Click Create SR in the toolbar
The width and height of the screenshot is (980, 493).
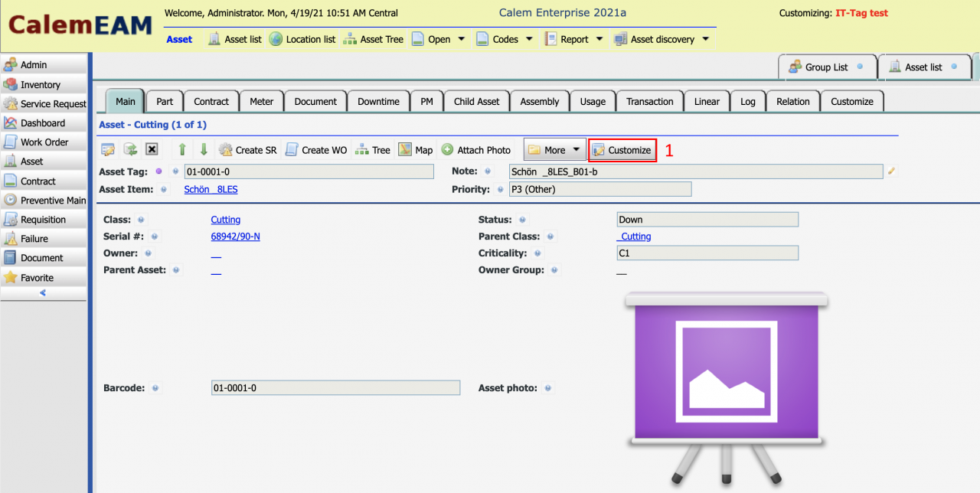(248, 150)
